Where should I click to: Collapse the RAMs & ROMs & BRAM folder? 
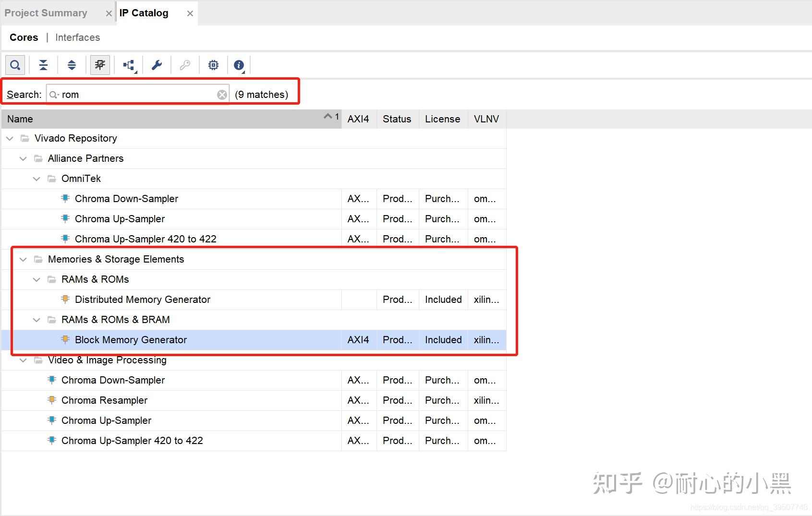[x=36, y=320]
